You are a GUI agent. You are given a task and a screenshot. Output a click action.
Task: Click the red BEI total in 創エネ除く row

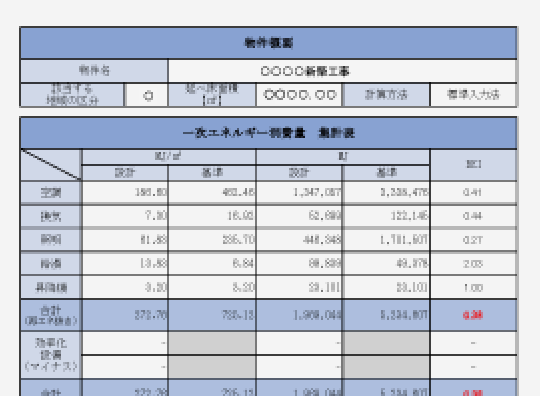coord(474,315)
